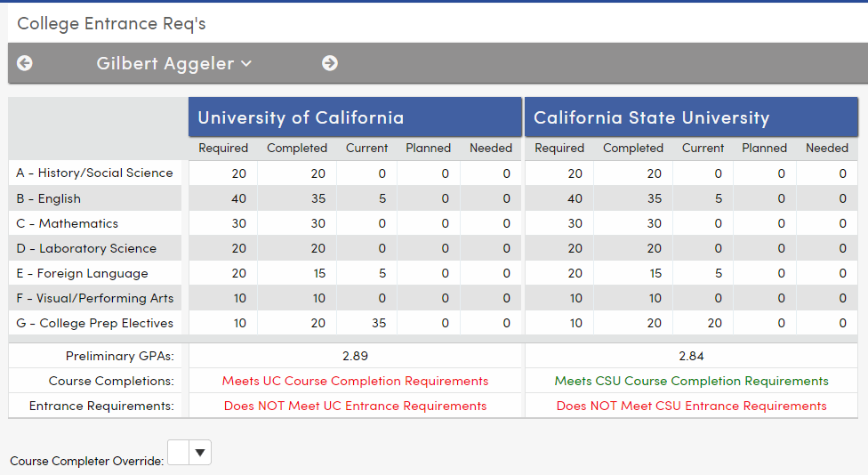This screenshot has width=868, height=475.
Task: Click Does NOT Meet UC Entrance Requirements text
Action: pyautogui.click(x=356, y=406)
